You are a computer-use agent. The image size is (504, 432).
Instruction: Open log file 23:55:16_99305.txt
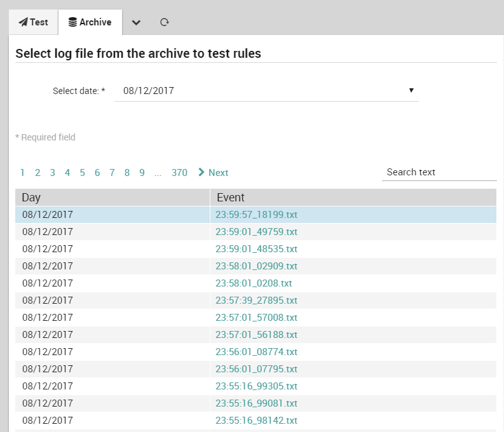point(256,386)
